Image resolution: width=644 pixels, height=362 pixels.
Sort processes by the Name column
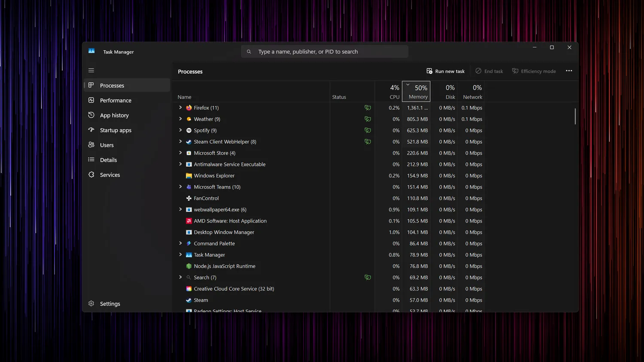tap(252, 91)
